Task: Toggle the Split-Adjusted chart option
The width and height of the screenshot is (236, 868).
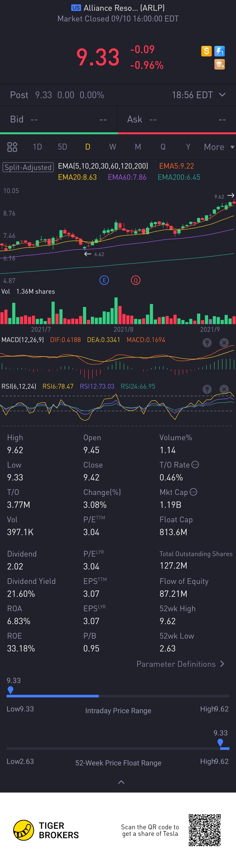Action: click(28, 167)
